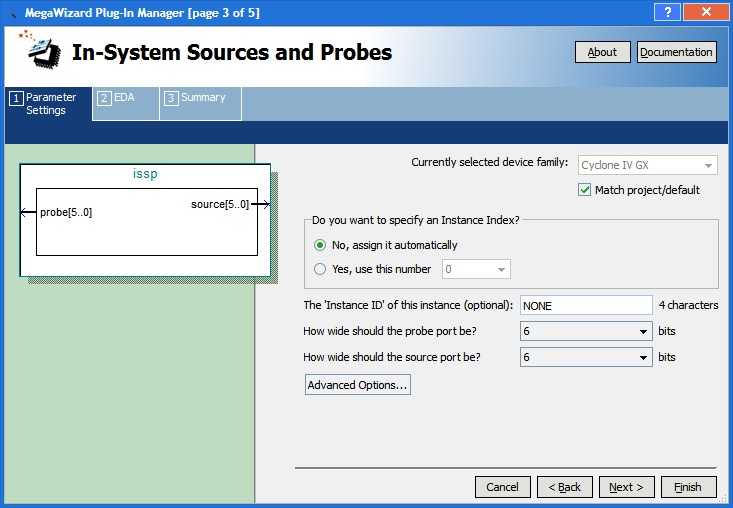Screen dimensions: 733x508
Task: Expand the source port width dropdown
Action: pos(586,357)
